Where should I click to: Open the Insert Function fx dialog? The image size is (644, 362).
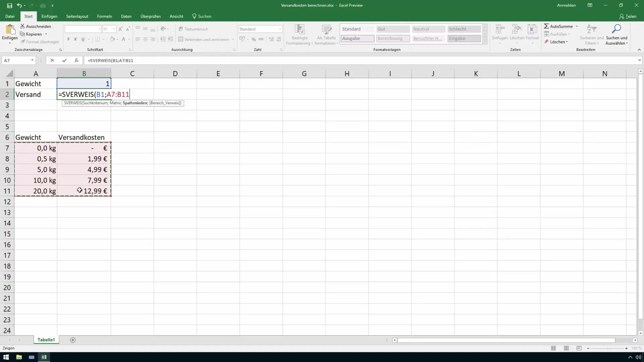[x=76, y=60]
